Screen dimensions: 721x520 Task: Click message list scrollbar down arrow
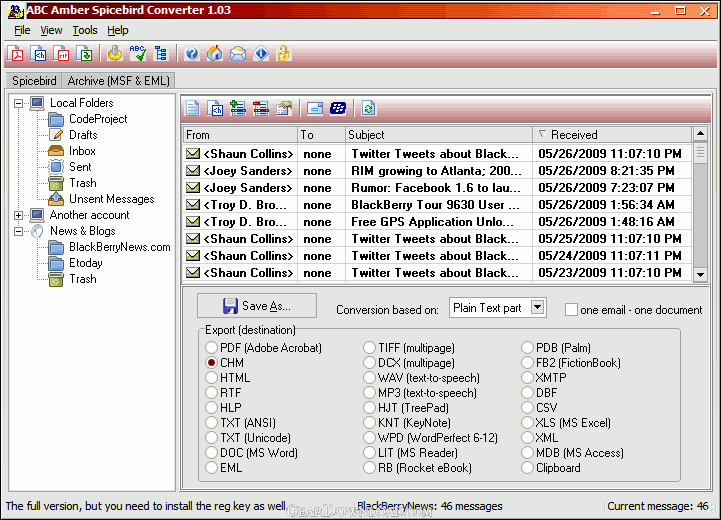700,274
